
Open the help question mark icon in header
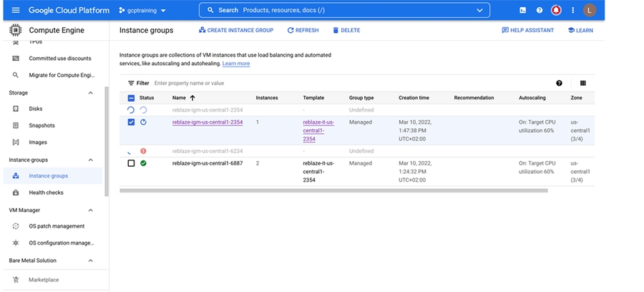tap(540, 11)
